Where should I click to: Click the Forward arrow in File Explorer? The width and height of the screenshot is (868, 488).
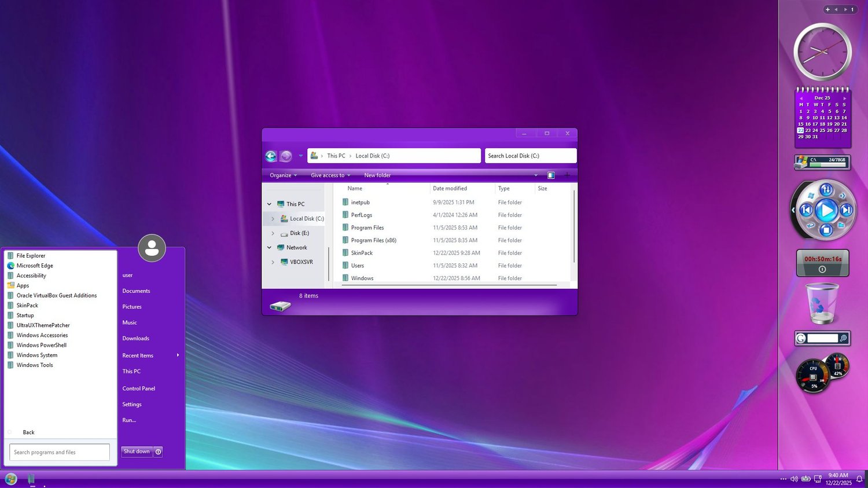pyautogui.click(x=286, y=156)
